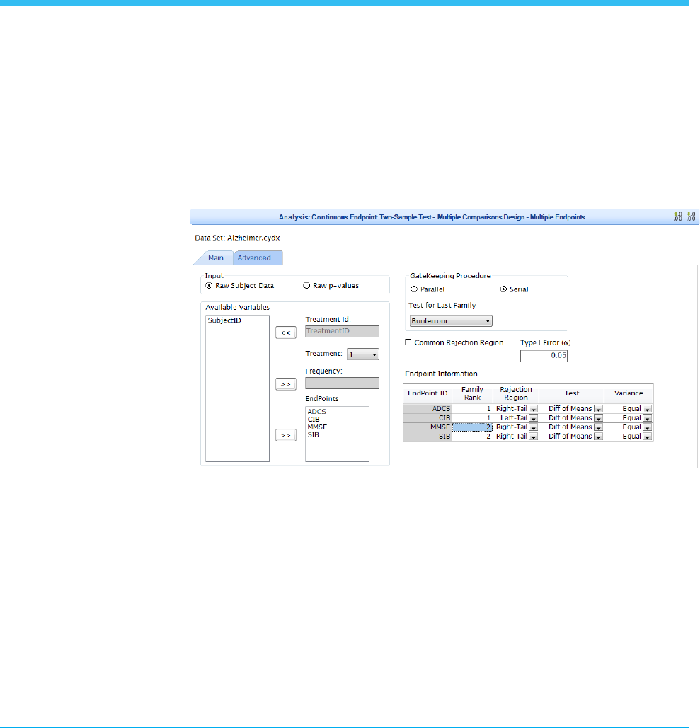
Task: Click the Test column header
Action: tap(571, 393)
